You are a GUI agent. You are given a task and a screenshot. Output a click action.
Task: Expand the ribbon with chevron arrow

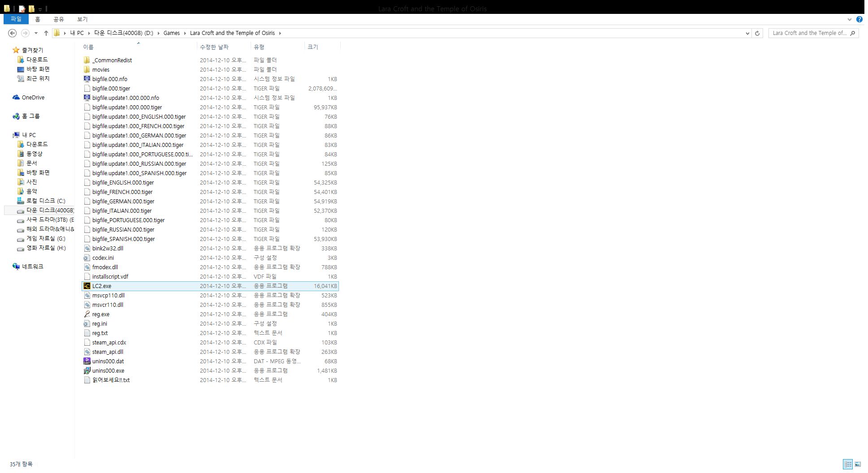point(849,19)
